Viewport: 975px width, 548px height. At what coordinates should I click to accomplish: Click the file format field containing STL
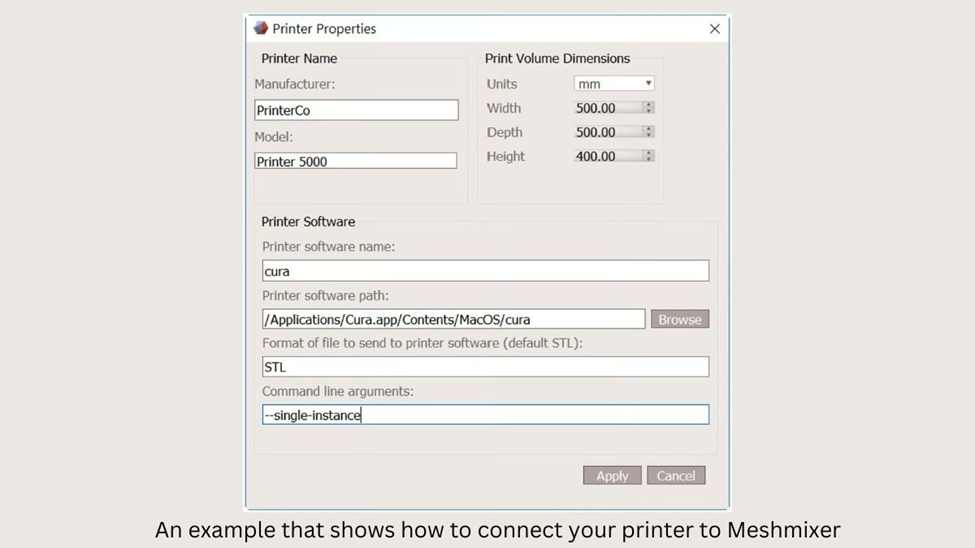(486, 366)
